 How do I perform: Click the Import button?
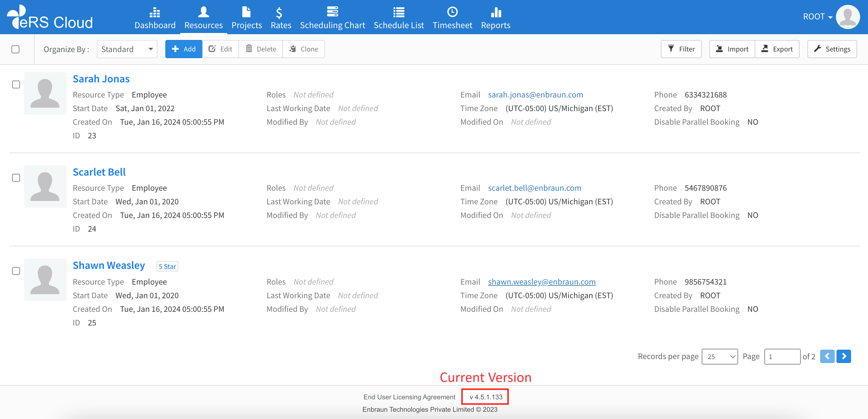pos(732,49)
